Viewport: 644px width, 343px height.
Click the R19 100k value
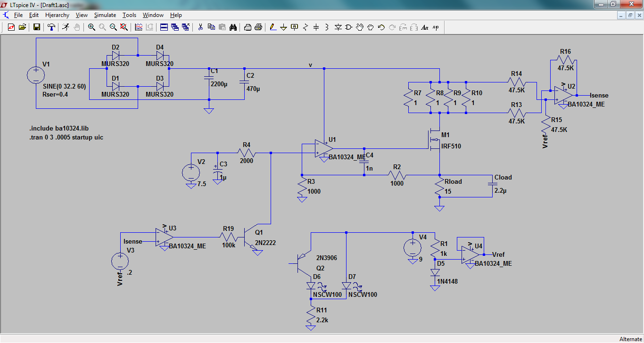[x=229, y=245]
